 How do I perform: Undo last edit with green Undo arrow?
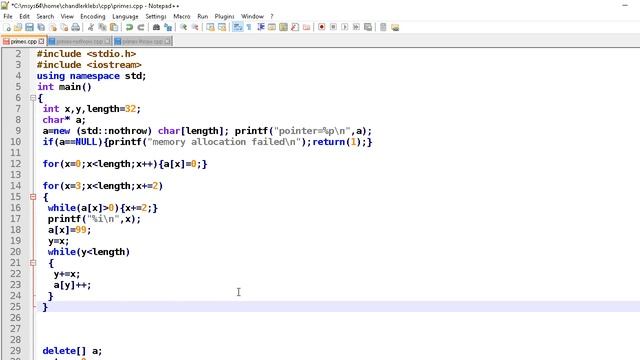129,27
